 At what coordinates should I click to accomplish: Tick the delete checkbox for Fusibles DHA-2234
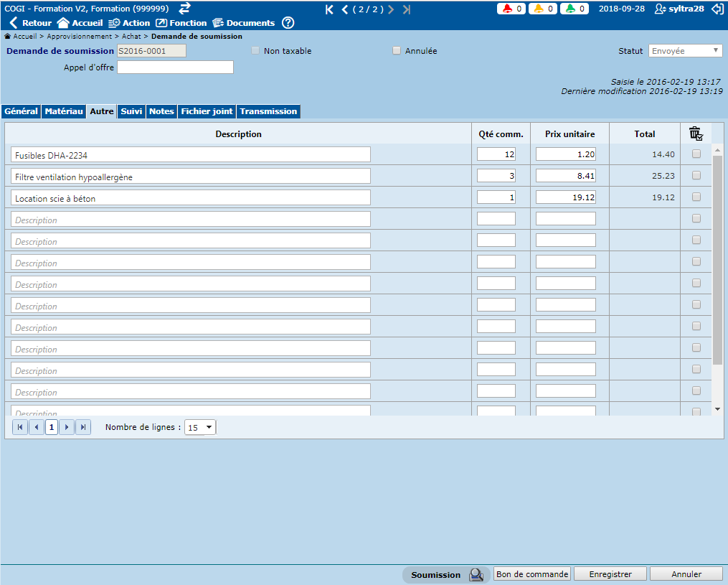(x=696, y=154)
